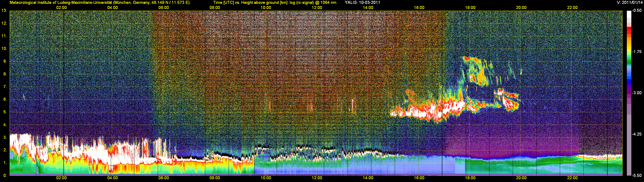The image size is (644, 182).
Task: Click the 02:00 label on the bottom time axis
Action: coord(61,178)
